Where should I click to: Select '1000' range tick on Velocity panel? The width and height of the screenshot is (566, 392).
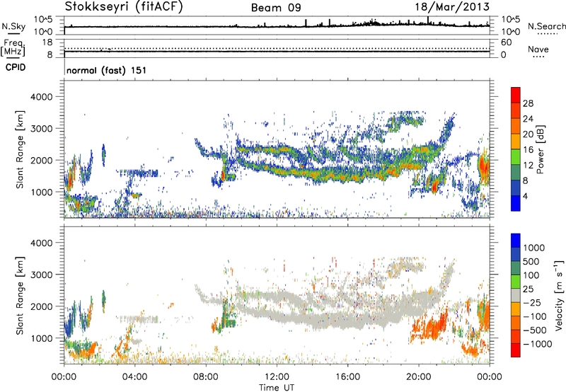pyautogui.click(x=42, y=338)
